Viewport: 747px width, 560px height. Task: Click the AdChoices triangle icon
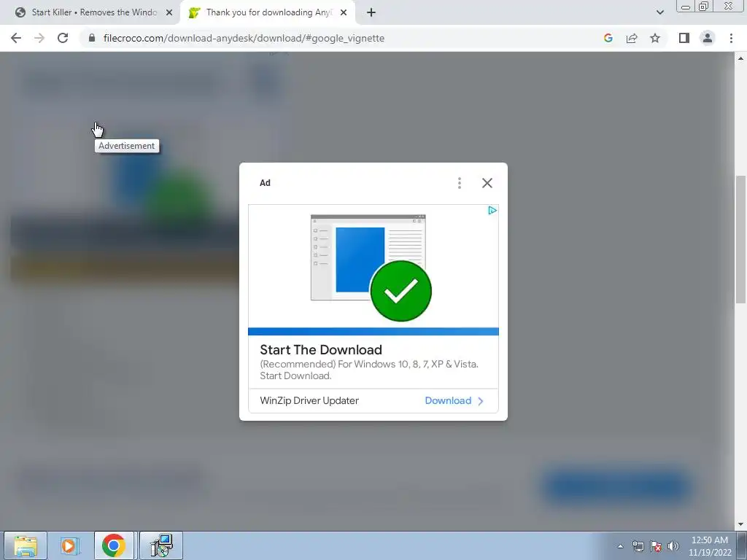(492, 211)
